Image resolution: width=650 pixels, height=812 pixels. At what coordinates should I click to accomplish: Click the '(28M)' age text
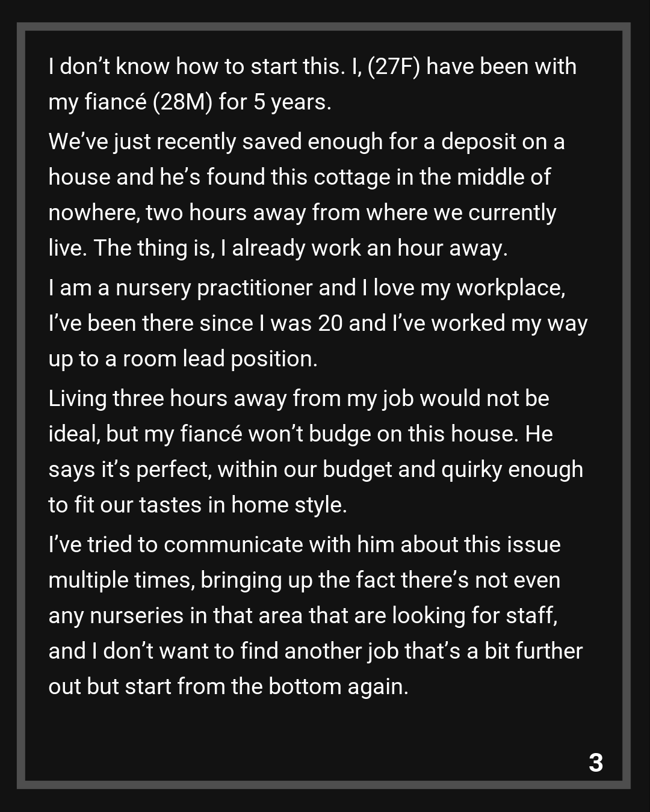tap(183, 102)
